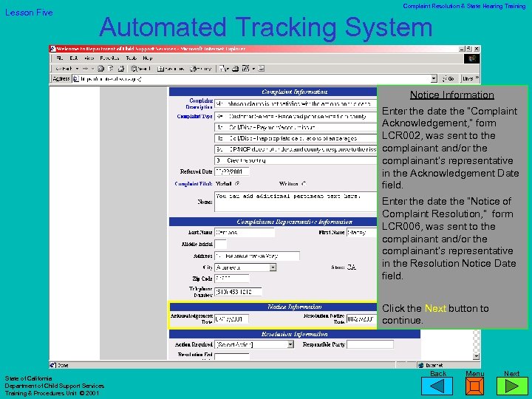The width and height of the screenshot is (532, 399).
Task: Select the Verbal complaint filed radio button
Action: coord(237,184)
